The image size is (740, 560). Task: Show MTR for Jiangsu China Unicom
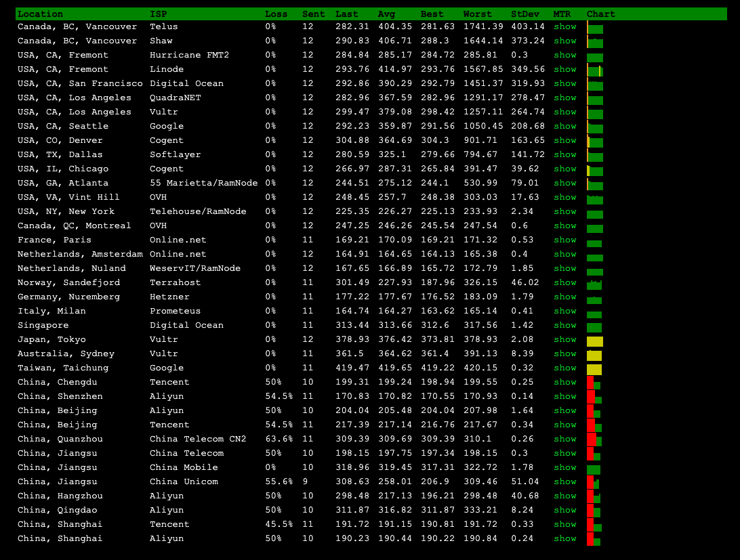click(x=565, y=481)
